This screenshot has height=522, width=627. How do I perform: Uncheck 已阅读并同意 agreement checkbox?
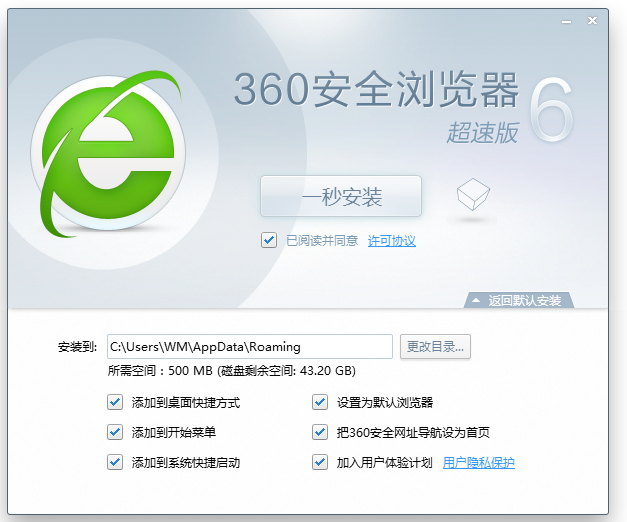tap(269, 240)
